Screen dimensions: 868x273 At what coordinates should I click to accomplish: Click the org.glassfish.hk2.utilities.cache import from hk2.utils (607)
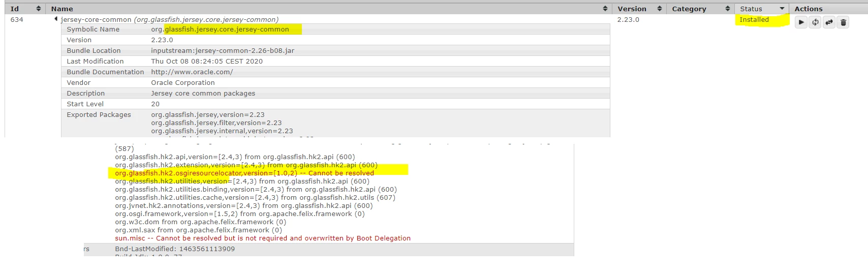click(x=255, y=197)
